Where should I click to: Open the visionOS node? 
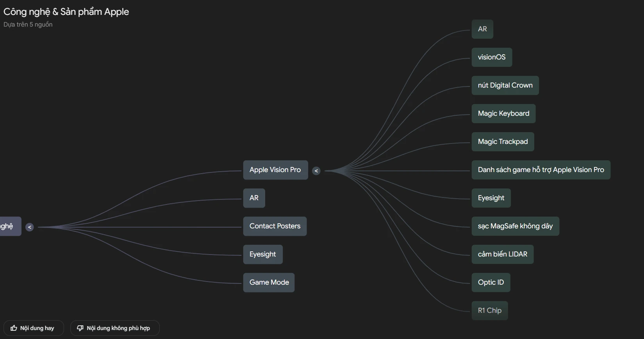click(x=492, y=57)
